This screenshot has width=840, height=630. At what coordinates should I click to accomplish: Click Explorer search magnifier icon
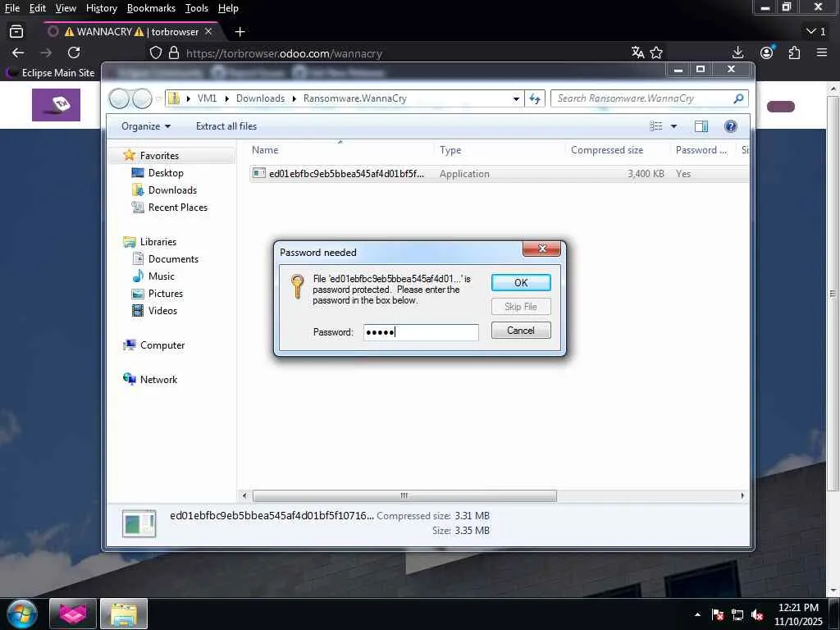(738, 98)
